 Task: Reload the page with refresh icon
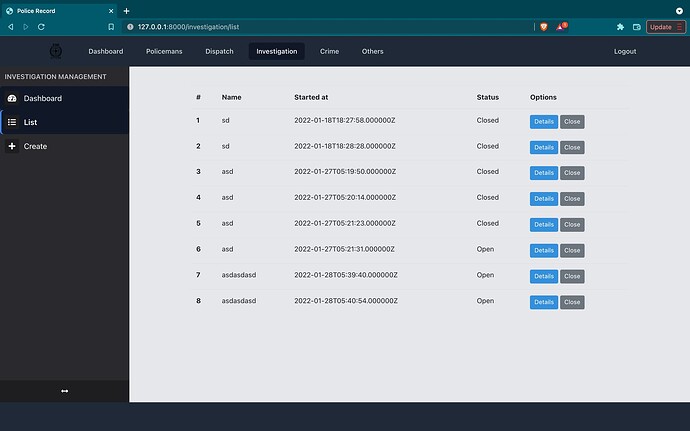tap(41, 27)
